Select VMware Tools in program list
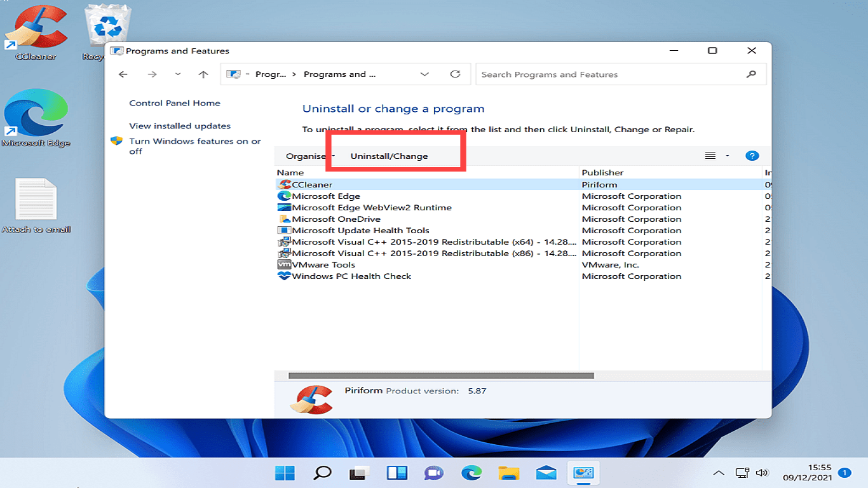Screen dimensions: 868x488 323,265
